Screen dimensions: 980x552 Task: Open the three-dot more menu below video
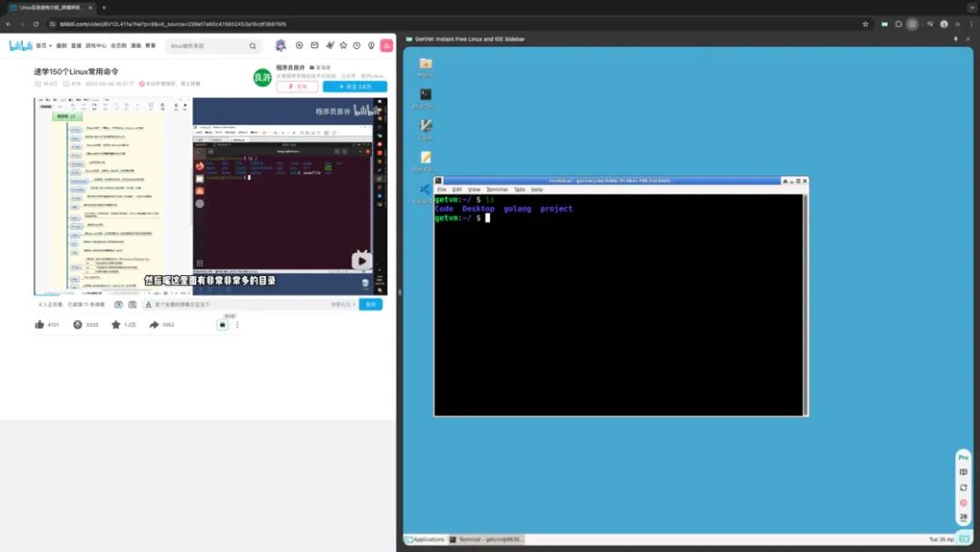[237, 324]
